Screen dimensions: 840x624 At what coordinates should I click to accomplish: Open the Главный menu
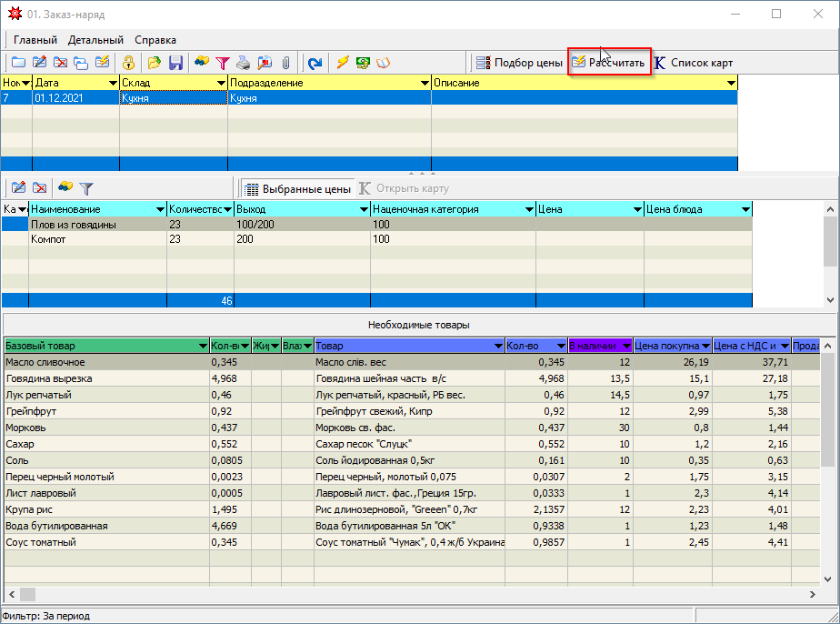tap(35, 40)
